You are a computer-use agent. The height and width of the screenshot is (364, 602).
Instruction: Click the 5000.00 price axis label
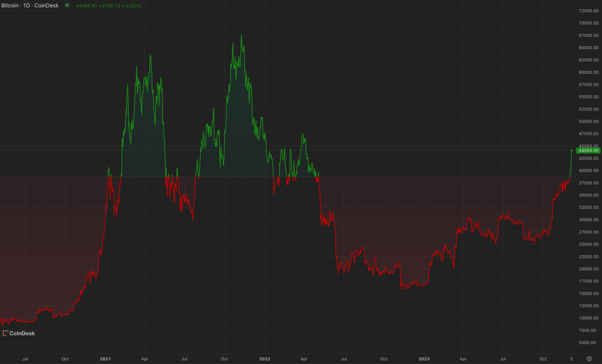[587, 343]
